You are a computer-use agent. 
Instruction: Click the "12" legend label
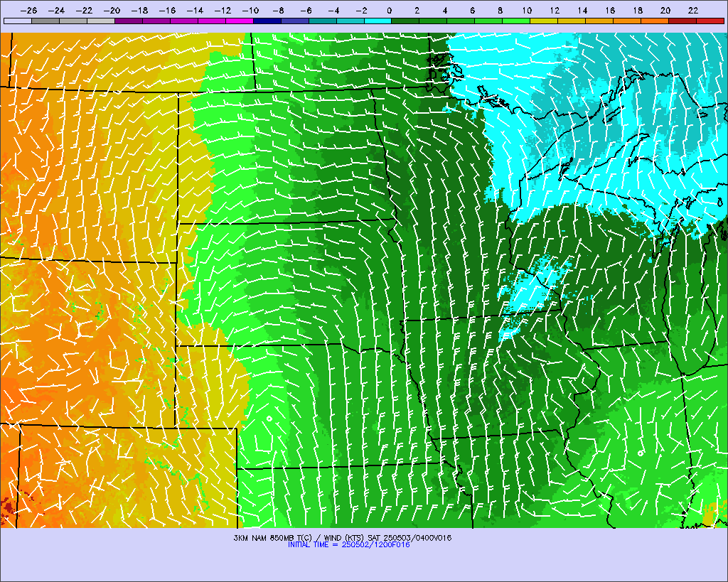555,11
